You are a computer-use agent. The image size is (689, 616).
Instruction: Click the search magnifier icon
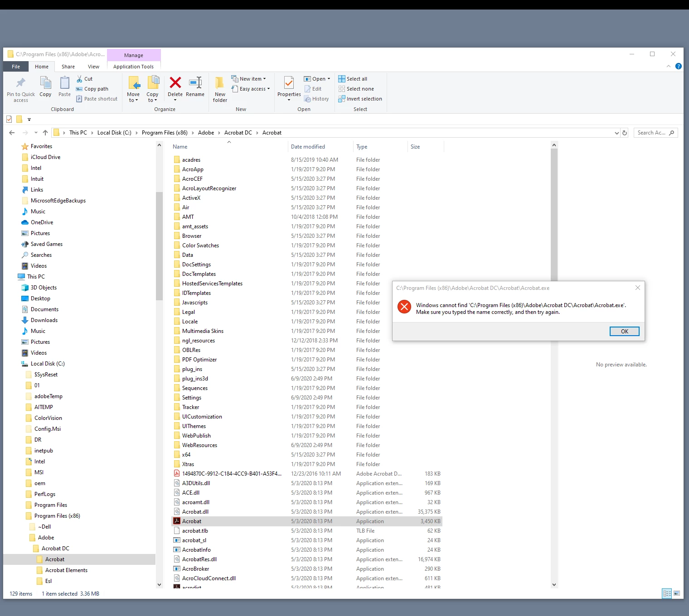672,133
